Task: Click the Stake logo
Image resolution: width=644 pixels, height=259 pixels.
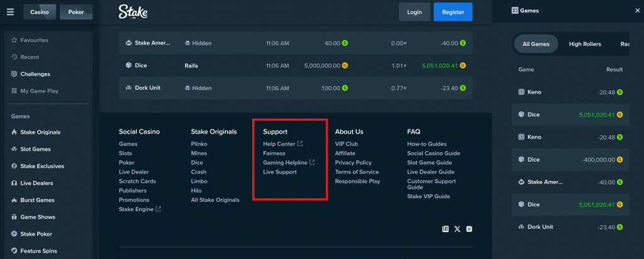Action: tap(133, 12)
